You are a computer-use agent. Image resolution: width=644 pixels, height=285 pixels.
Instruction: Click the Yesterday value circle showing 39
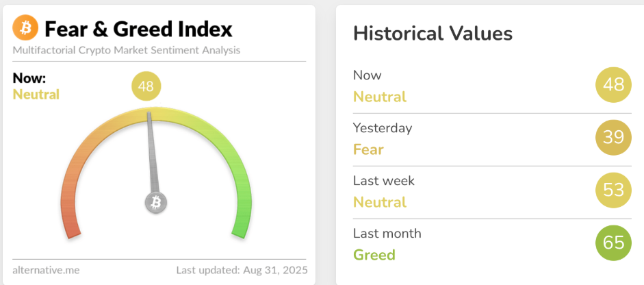(613, 138)
